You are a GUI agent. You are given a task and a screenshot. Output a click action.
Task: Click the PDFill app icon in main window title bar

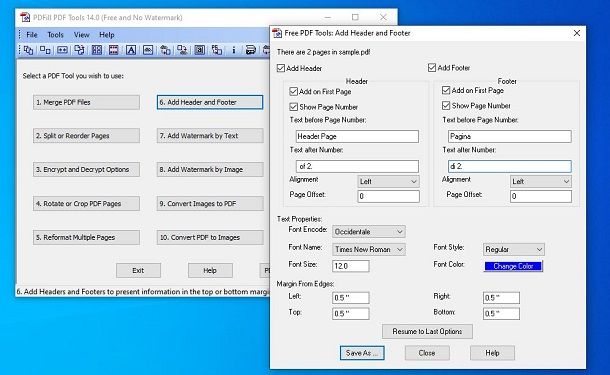point(25,17)
